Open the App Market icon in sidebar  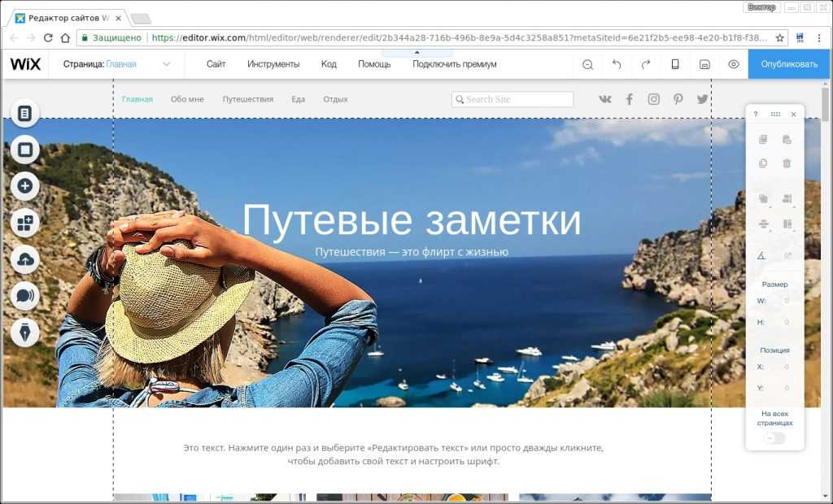coord(24,223)
